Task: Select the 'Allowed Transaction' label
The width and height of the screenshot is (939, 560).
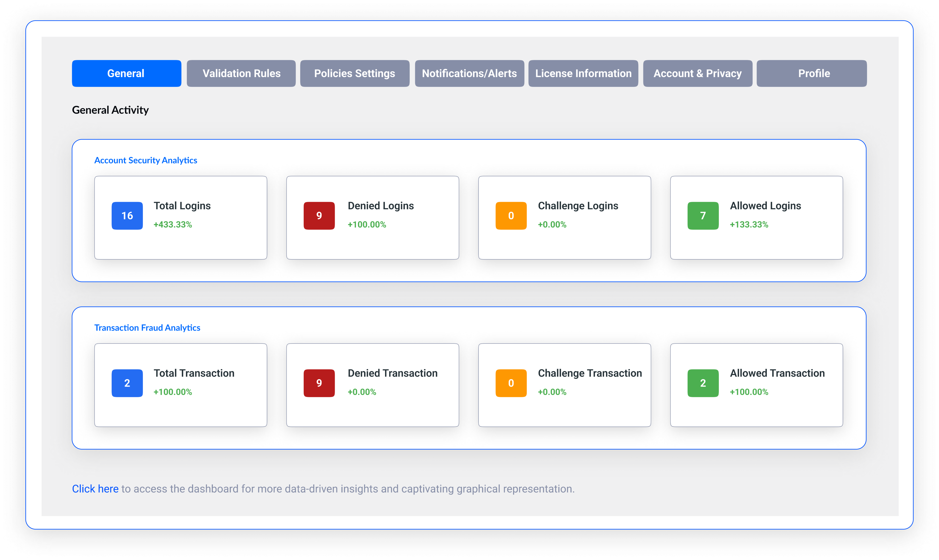Action: 778,373
